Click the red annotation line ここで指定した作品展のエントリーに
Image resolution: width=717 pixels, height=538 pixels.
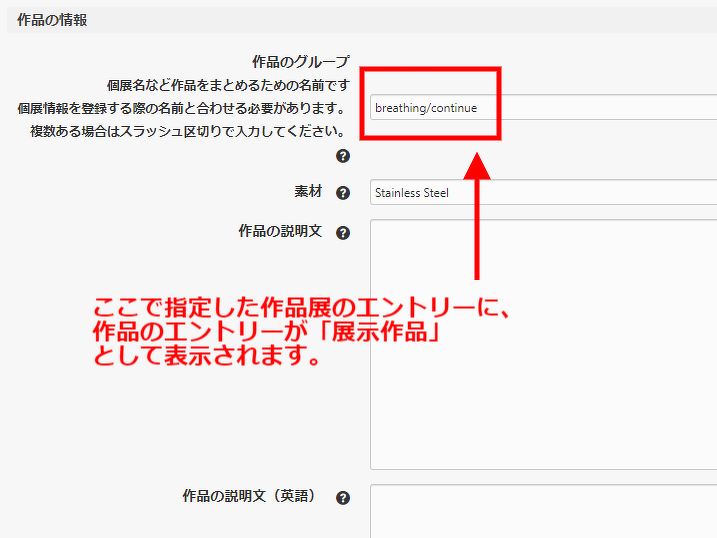coord(302,307)
